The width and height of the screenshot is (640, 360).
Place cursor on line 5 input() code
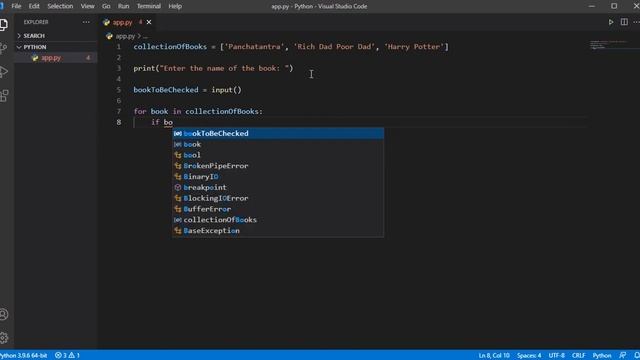point(227,90)
